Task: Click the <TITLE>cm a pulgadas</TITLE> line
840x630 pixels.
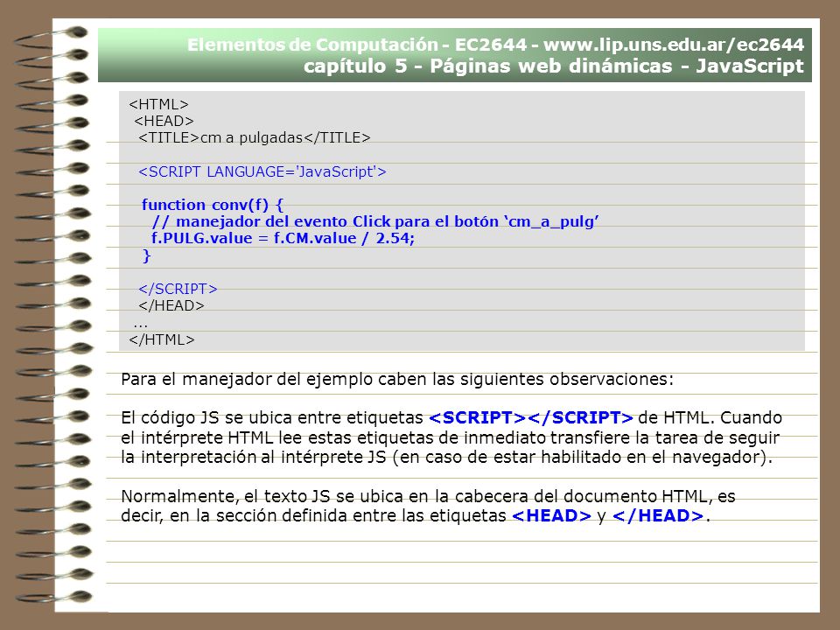Action: point(255,137)
